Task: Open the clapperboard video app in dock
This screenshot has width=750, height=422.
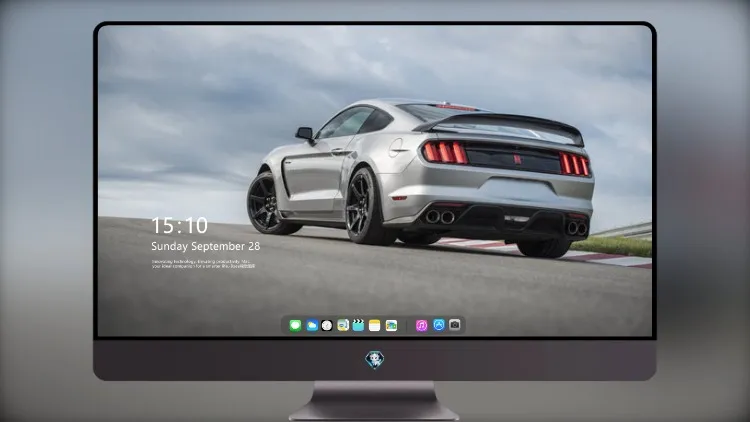Action: click(x=358, y=325)
